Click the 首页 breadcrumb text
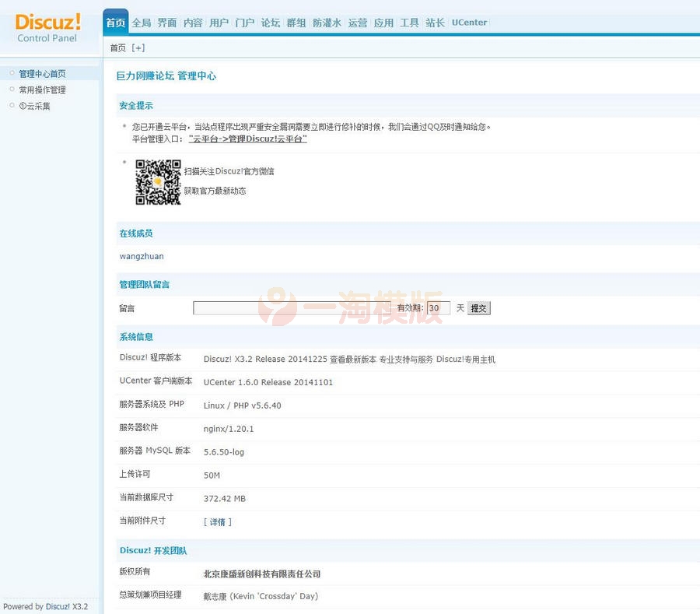Viewport: 700px width, 614px height. point(118,47)
